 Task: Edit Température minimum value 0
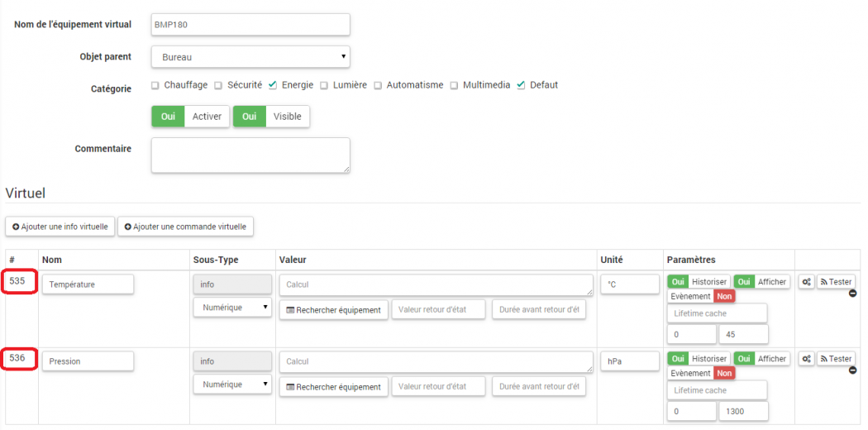pos(691,334)
